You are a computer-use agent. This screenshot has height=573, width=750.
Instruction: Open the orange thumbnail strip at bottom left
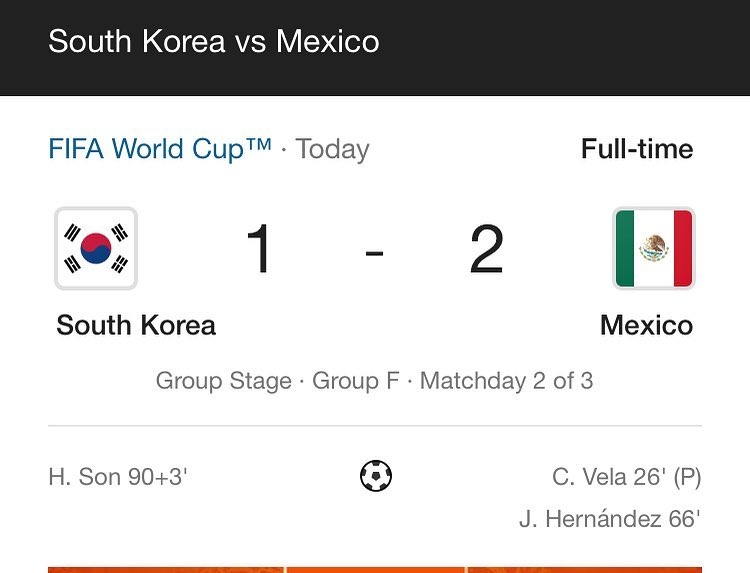pyautogui.click(x=166, y=570)
